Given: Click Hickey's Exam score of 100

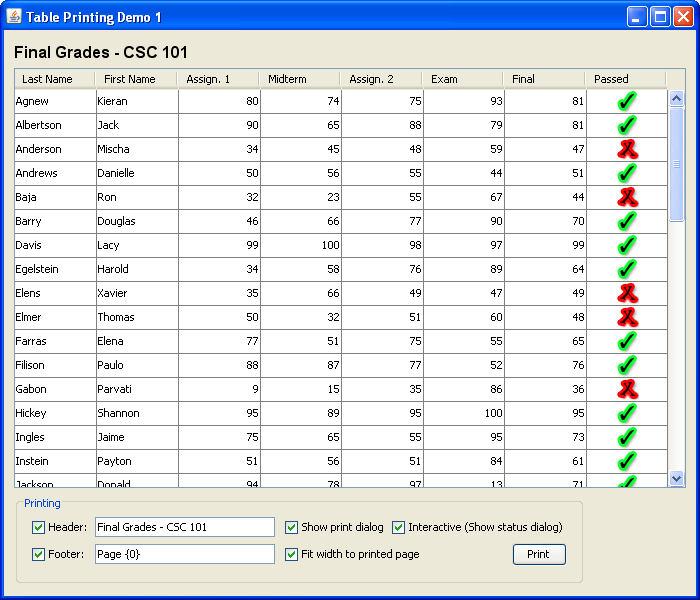Looking at the screenshot, I should [x=464, y=413].
